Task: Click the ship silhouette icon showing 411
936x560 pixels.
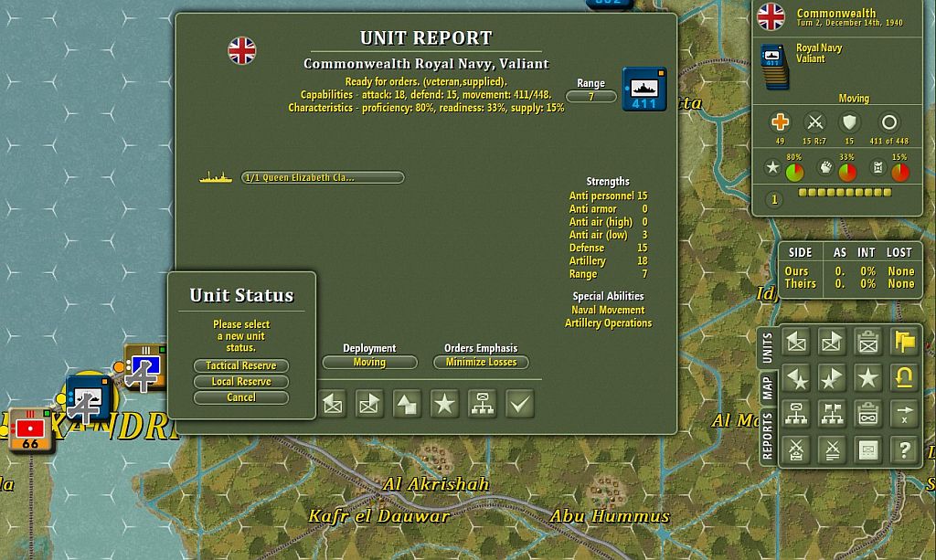Action: [x=643, y=90]
